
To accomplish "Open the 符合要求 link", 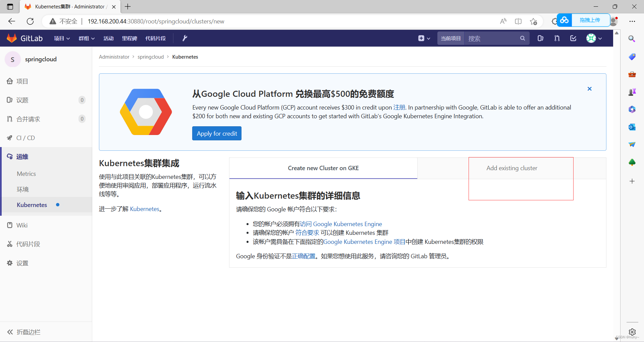I will click(x=307, y=233).
